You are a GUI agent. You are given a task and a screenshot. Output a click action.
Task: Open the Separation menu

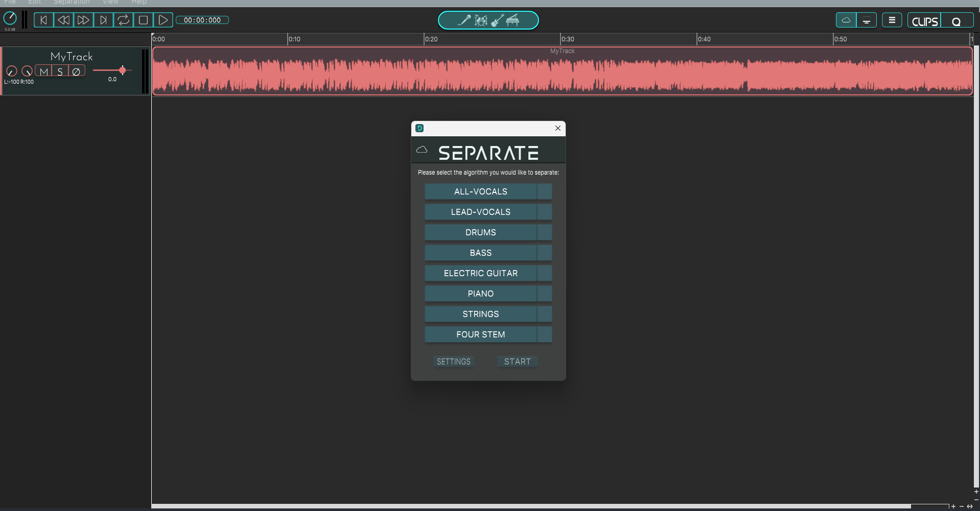(x=71, y=2)
